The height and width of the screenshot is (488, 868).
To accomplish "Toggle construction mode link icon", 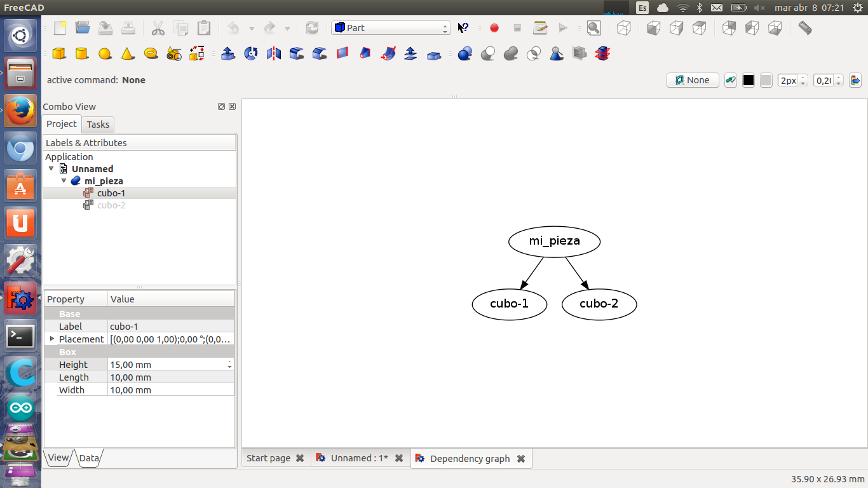I will pyautogui.click(x=731, y=80).
